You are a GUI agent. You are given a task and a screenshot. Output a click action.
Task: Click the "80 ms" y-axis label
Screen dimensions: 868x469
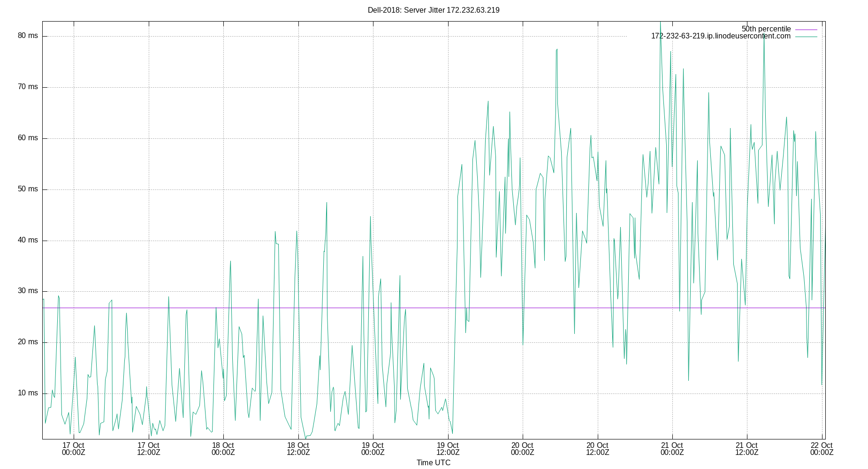28,36
